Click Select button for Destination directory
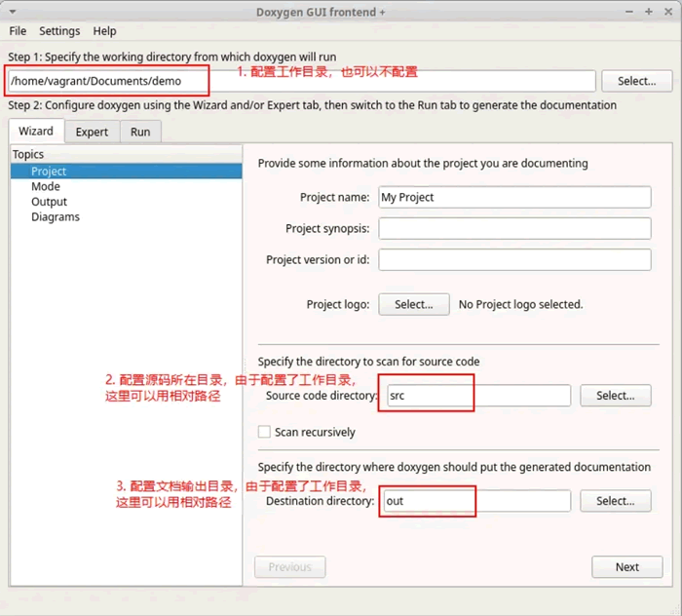This screenshot has width=682, height=616. [x=616, y=501]
